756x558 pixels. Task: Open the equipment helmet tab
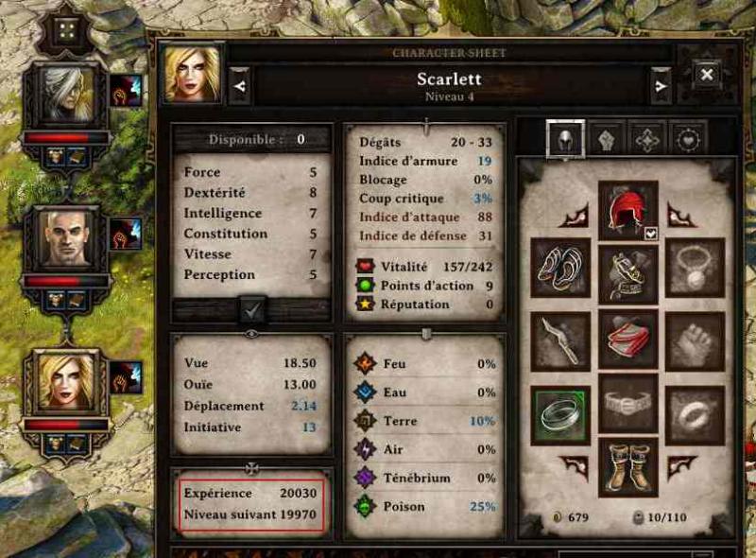tap(565, 139)
